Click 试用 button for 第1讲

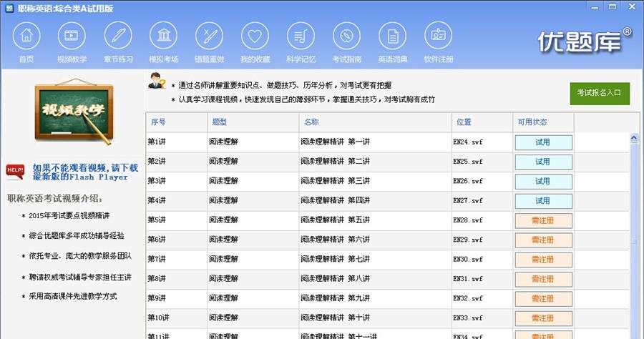(x=543, y=142)
